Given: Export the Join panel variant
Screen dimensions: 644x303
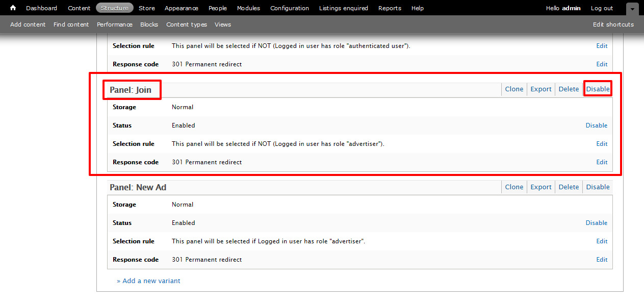Looking at the screenshot, I should pos(541,89).
